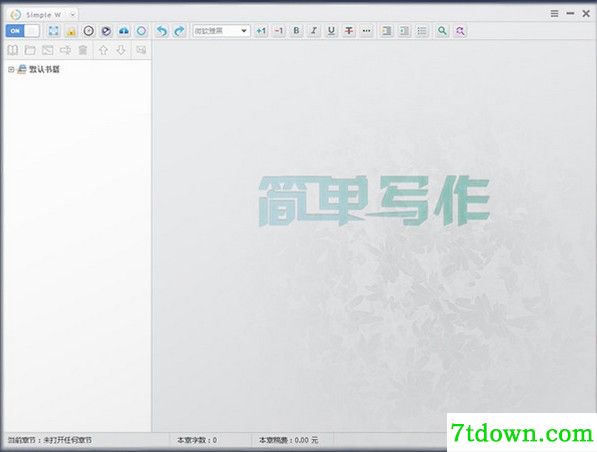Screen dimensions: 597x452
Task: Click the fullscreen mode icon
Action: (54, 31)
